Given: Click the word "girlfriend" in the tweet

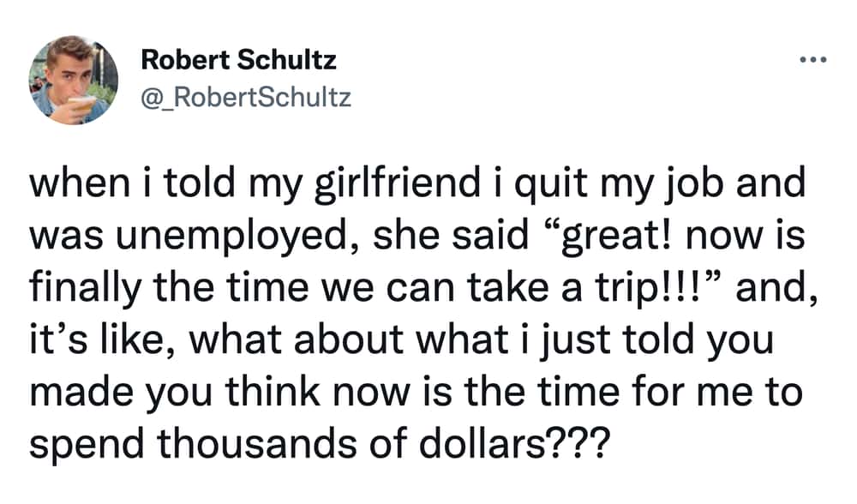Looking at the screenshot, I should point(398,183).
